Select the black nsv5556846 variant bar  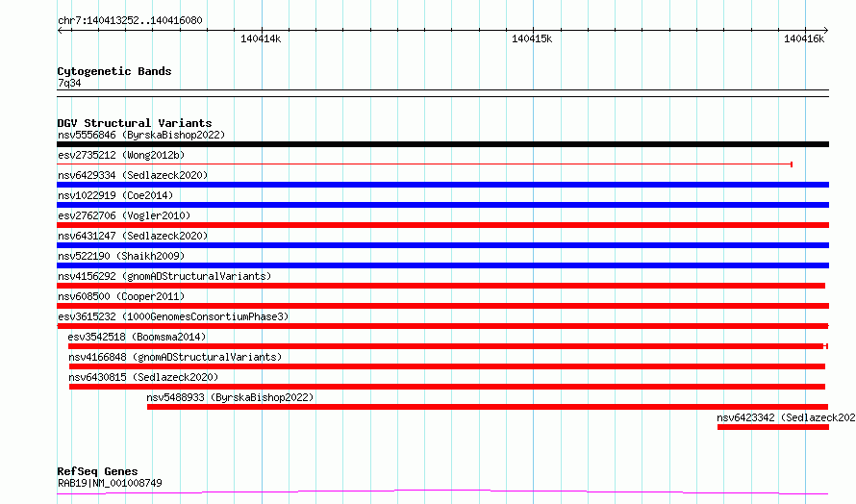click(442, 144)
